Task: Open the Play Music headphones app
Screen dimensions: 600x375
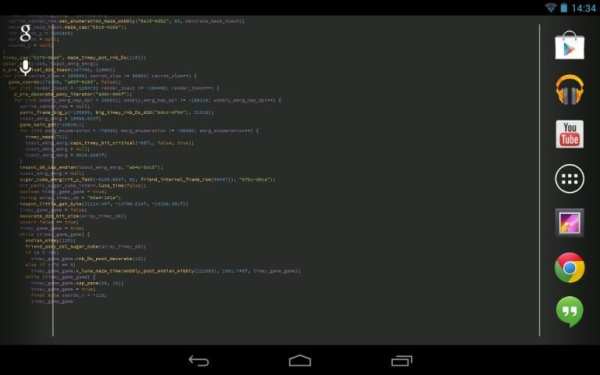Action: 569,90
